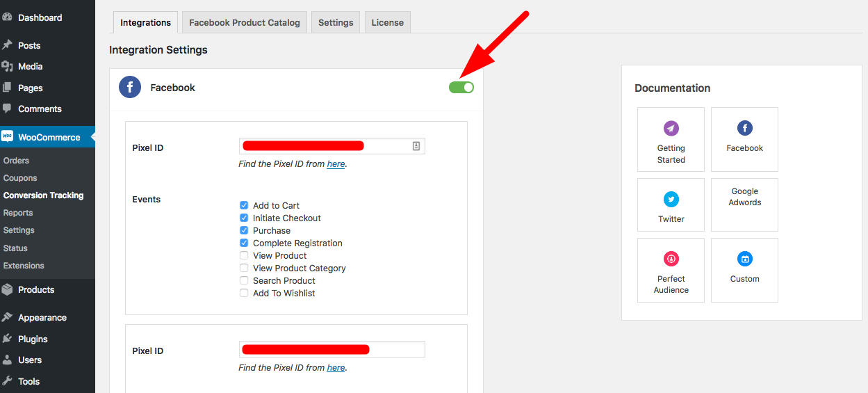Click the WooCommerce logo icon
This screenshot has width=868, height=393.
[x=7, y=137]
